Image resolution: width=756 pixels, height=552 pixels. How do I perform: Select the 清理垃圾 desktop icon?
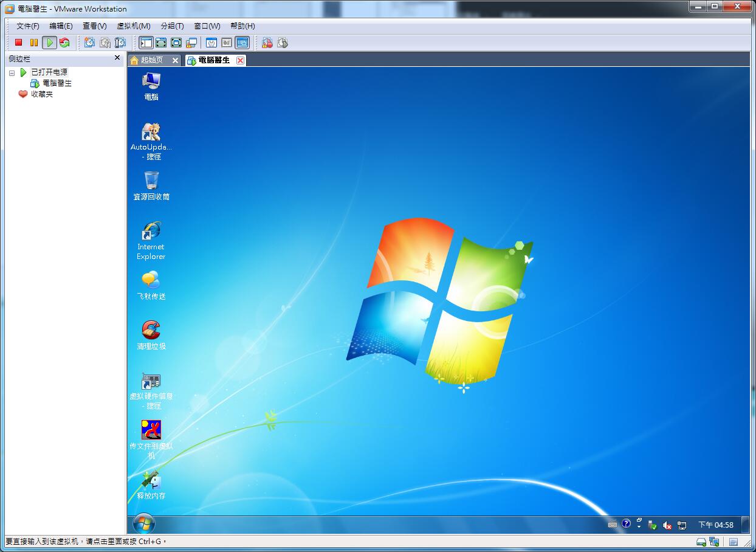pos(151,336)
